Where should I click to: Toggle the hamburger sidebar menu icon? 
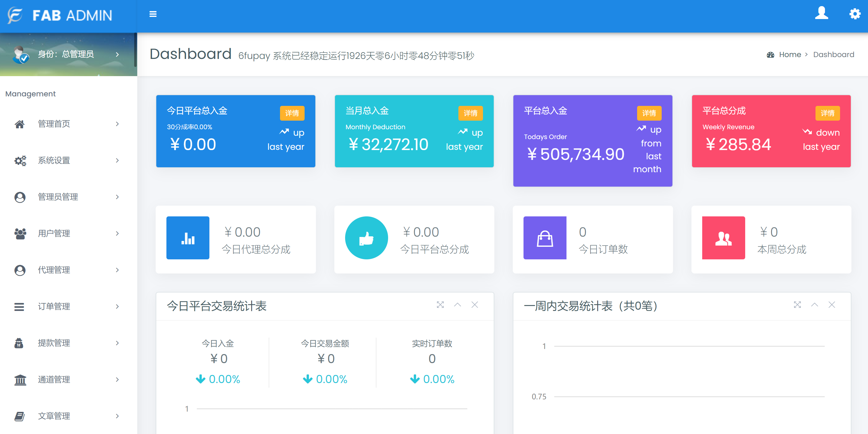pos(153,14)
